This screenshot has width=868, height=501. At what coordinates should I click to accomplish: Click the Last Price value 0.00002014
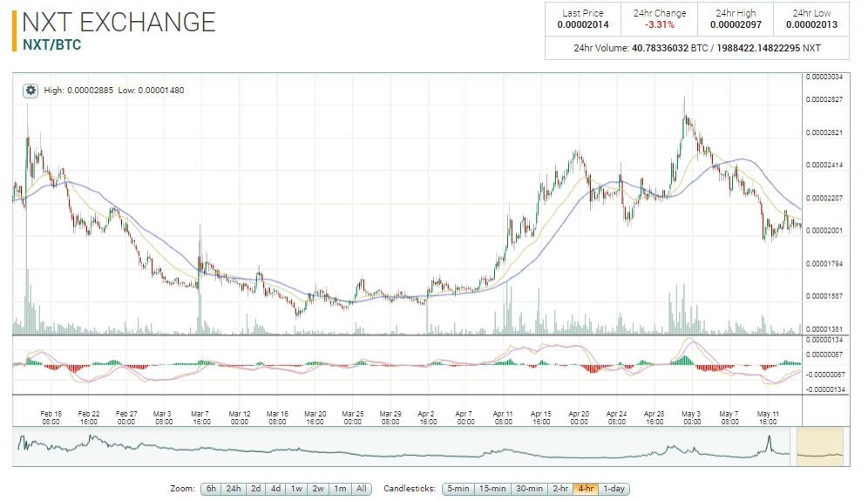tap(583, 25)
